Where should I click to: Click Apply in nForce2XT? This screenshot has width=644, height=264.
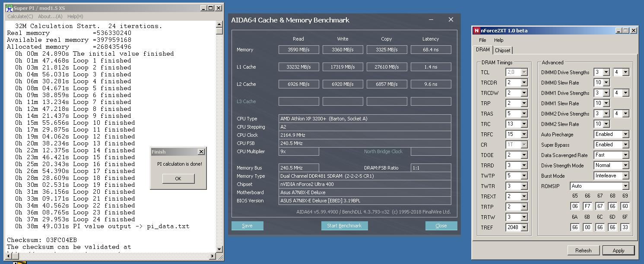pyautogui.click(x=618, y=251)
